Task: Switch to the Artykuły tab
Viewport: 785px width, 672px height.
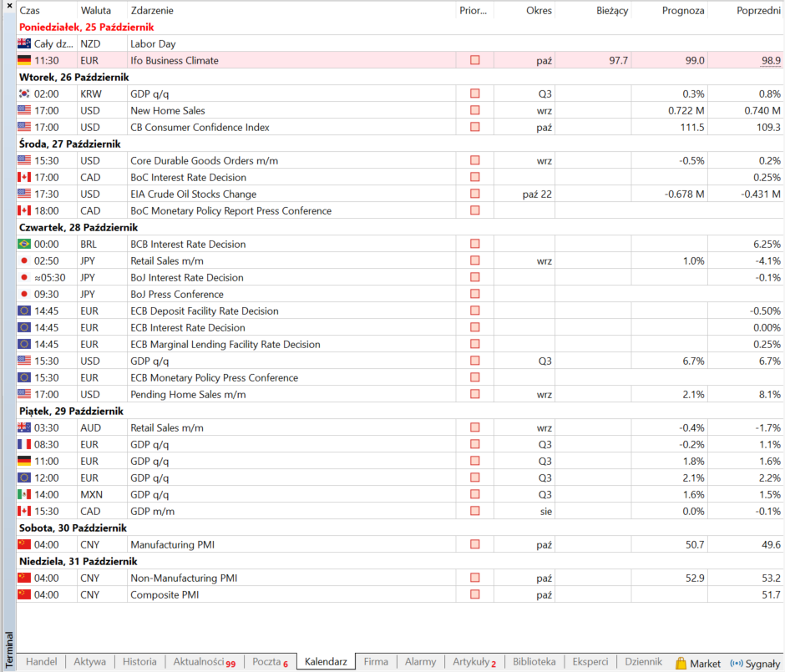Action: click(x=474, y=661)
